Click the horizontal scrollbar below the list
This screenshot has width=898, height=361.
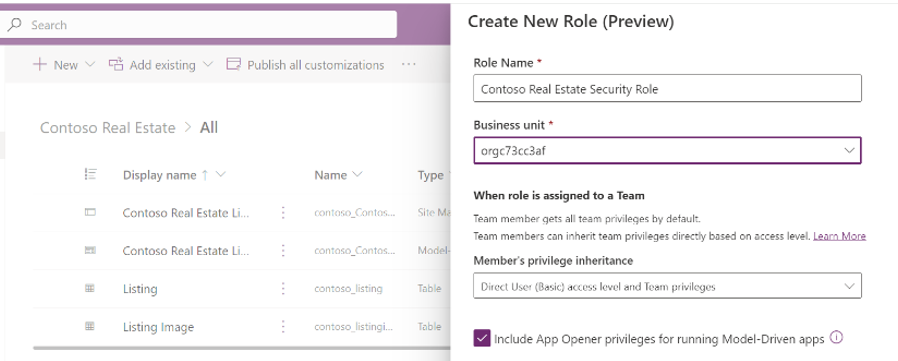[242, 348]
